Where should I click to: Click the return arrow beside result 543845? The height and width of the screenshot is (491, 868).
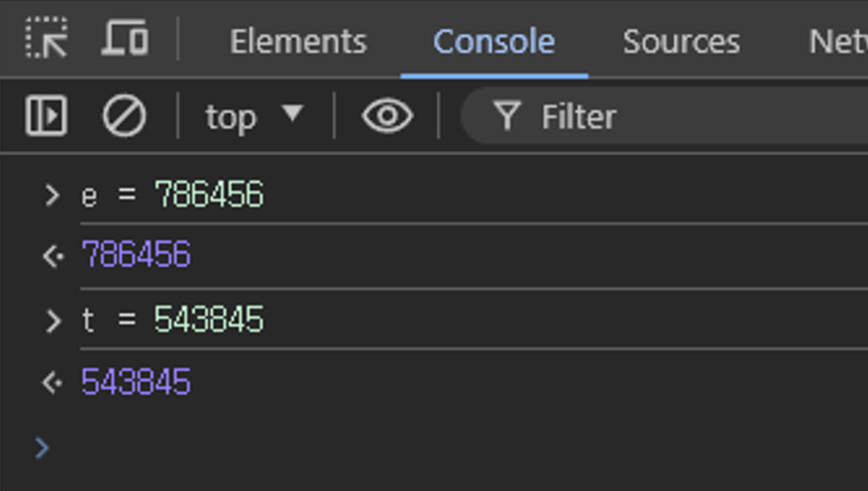click(53, 383)
